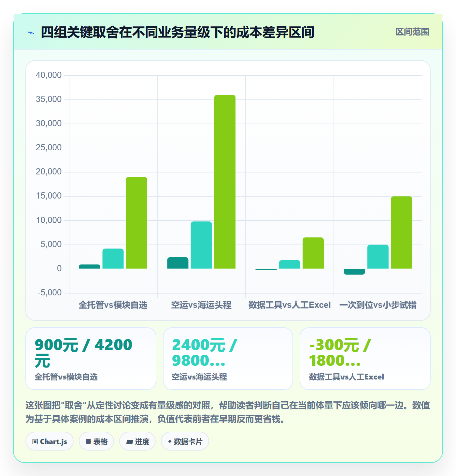Open the Chart.js tag
The width and height of the screenshot is (456, 476).
coord(50,441)
